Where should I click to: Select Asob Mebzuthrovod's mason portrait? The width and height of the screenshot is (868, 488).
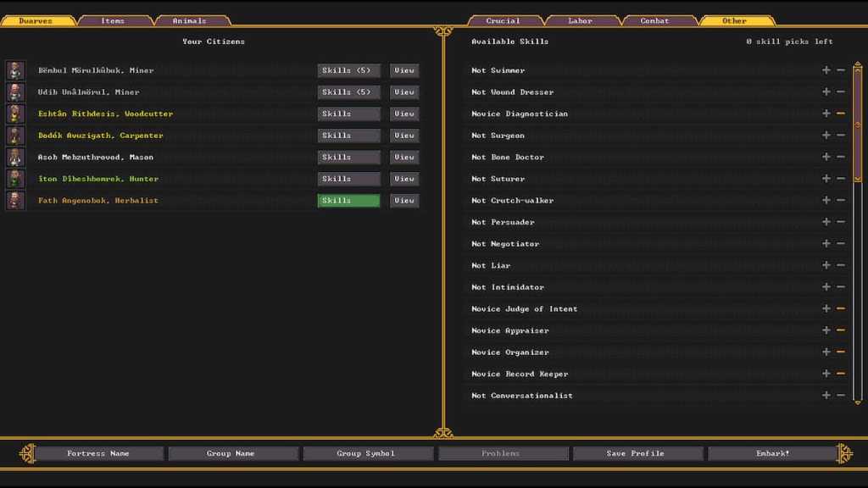click(15, 157)
